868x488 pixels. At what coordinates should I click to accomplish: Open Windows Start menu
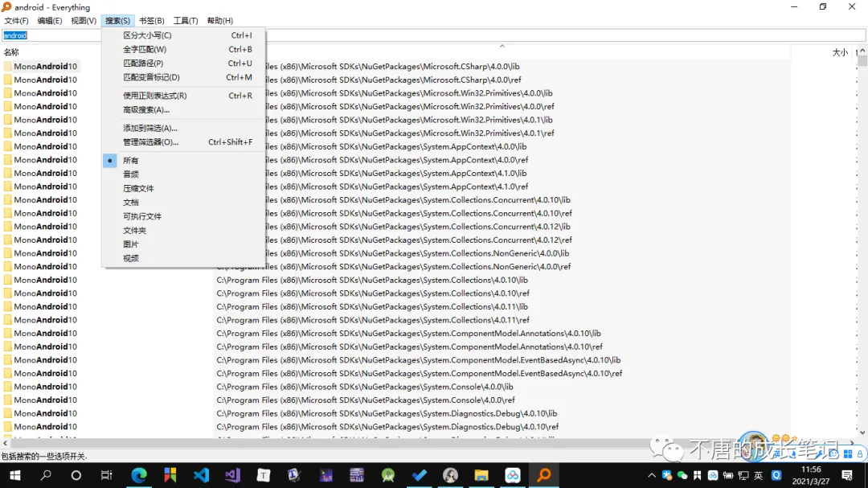[x=15, y=475]
